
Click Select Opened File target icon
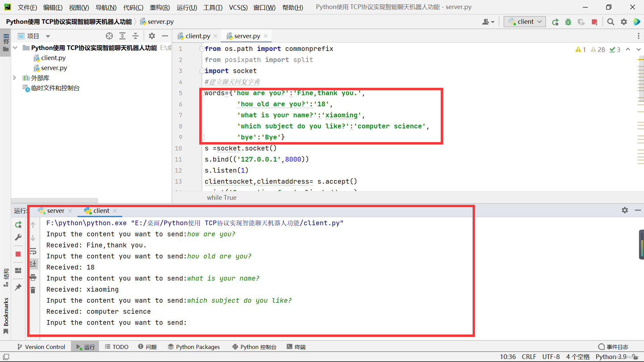pyautogui.click(x=109, y=36)
